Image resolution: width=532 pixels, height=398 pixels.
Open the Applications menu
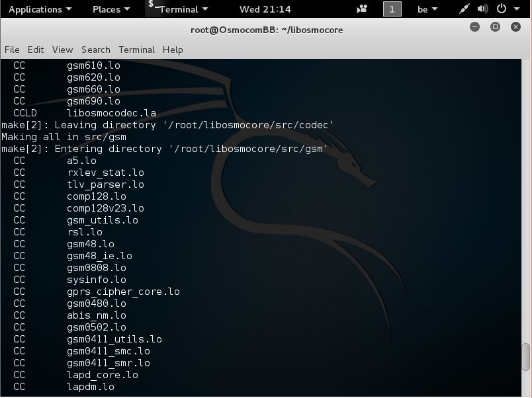pos(40,9)
